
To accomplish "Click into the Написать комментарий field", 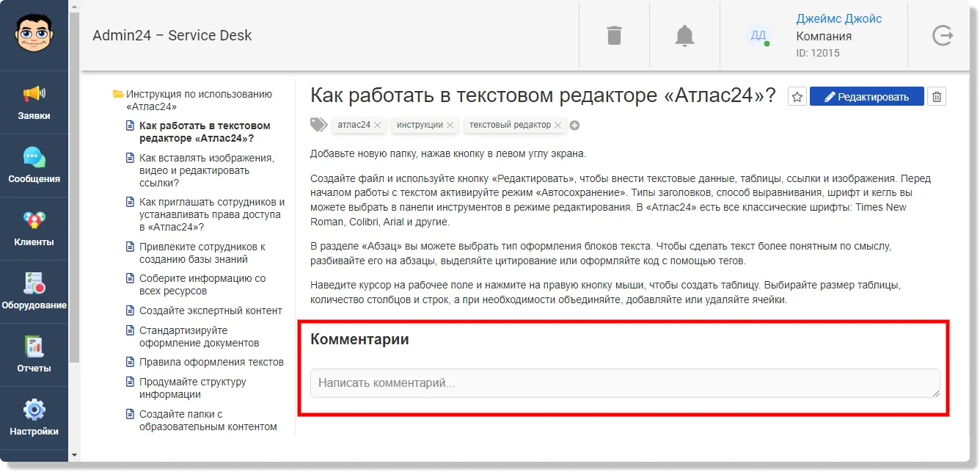I will 625,383.
